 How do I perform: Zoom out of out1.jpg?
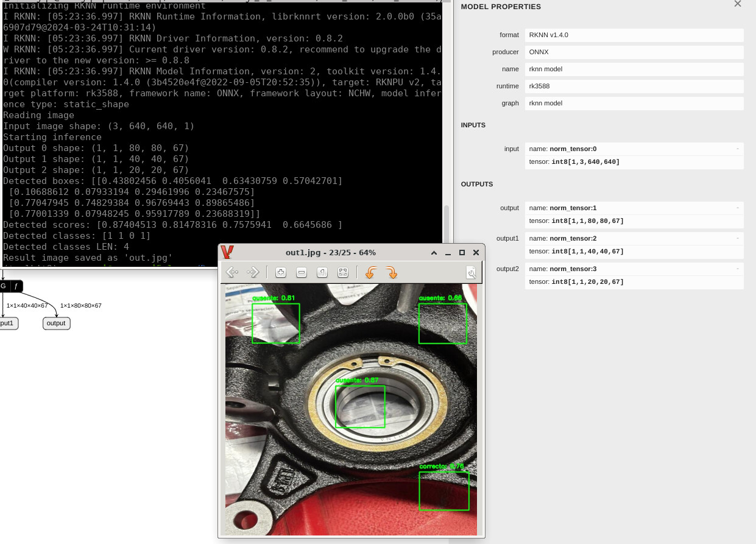(x=302, y=272)
